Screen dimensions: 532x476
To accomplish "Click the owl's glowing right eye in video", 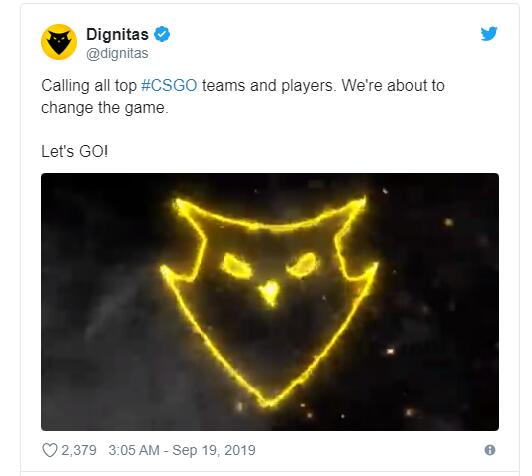I will [303, 265].
